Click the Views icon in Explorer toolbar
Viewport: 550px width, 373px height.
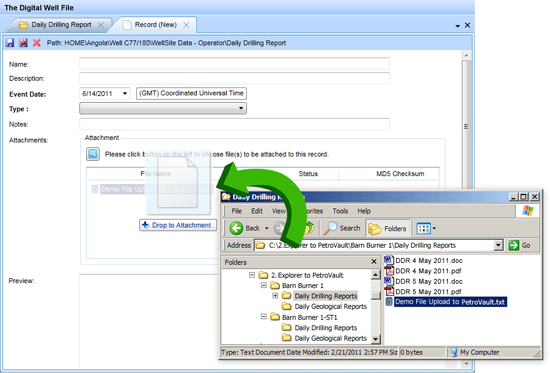[423, 228]
